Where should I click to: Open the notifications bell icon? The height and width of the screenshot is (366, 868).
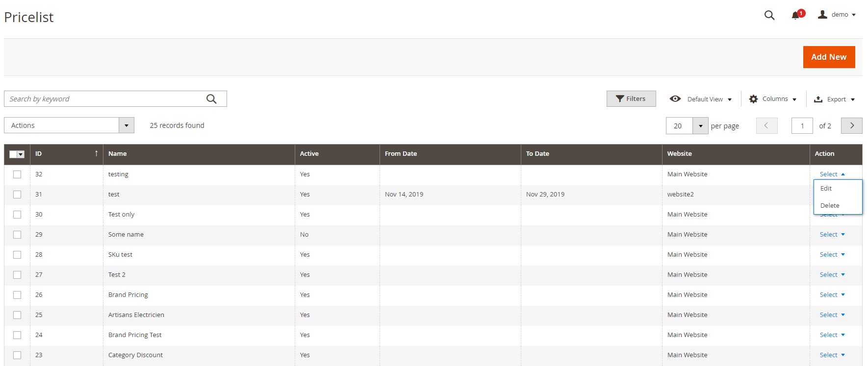[x=795, y=16]
